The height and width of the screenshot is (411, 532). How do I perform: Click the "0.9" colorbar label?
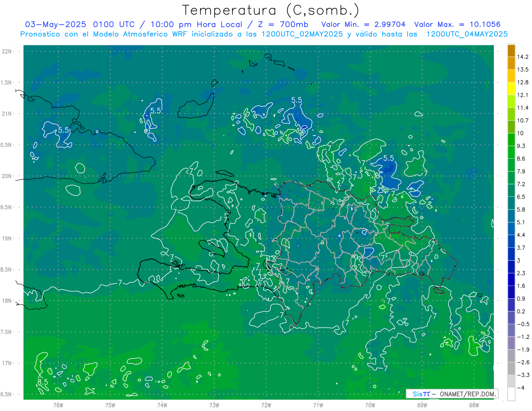(x=522, y=299)
